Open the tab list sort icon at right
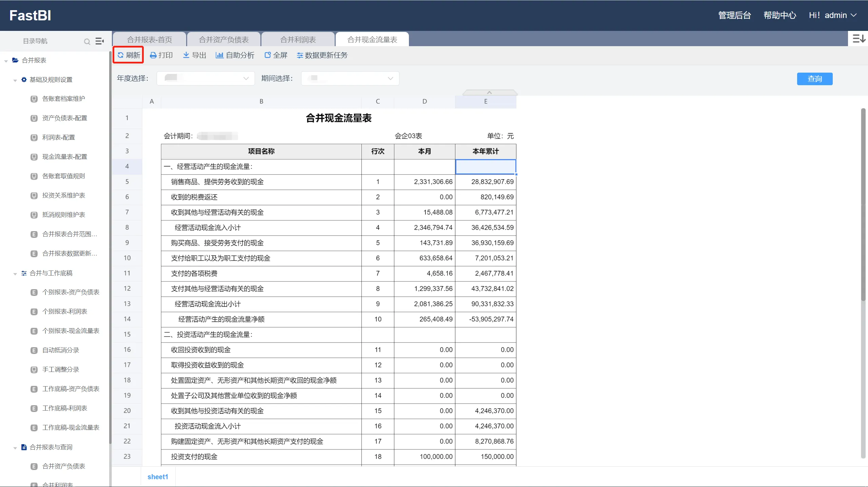 (x=859, y=39)
